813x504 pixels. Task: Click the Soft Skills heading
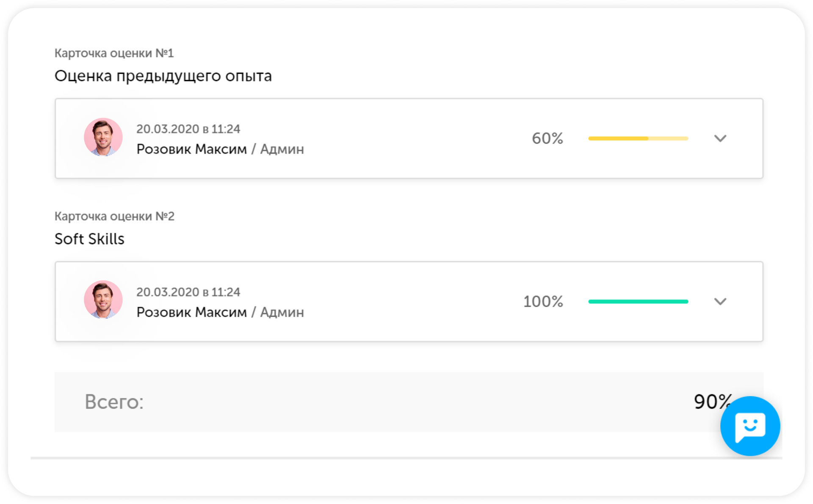point(89,239)
